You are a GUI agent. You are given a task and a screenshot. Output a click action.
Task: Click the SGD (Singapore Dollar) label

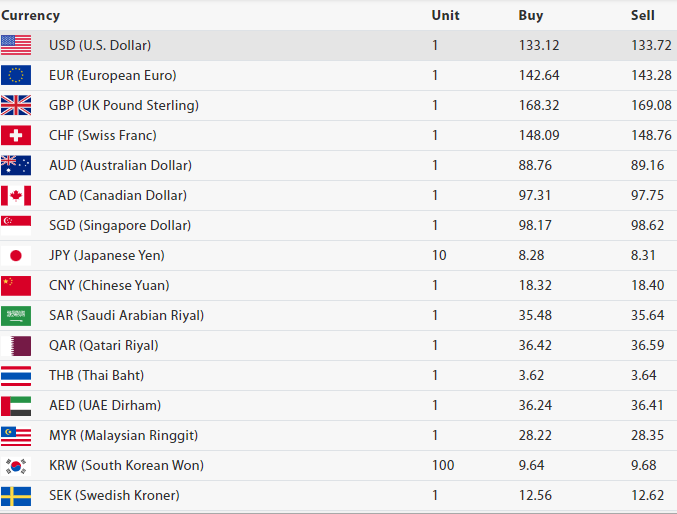[x=120, y=225]
